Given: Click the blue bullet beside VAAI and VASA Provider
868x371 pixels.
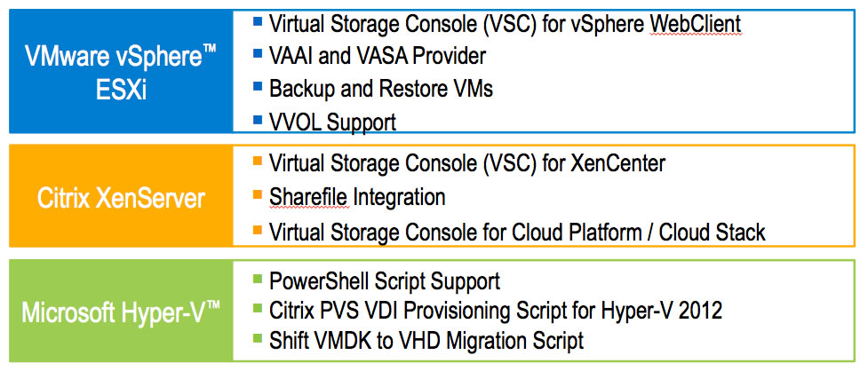Looking at the screenshot, I should point(256,54).
